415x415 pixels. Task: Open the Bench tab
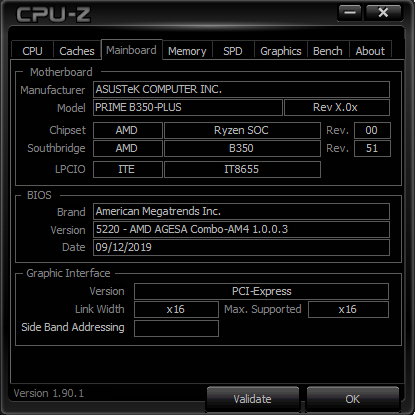[x=328, y=51]
